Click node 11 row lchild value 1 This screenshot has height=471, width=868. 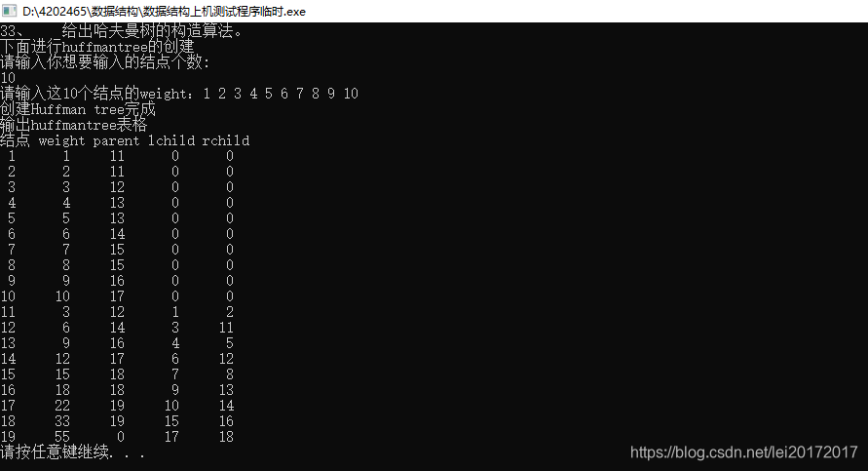click(x=175, y=312)
